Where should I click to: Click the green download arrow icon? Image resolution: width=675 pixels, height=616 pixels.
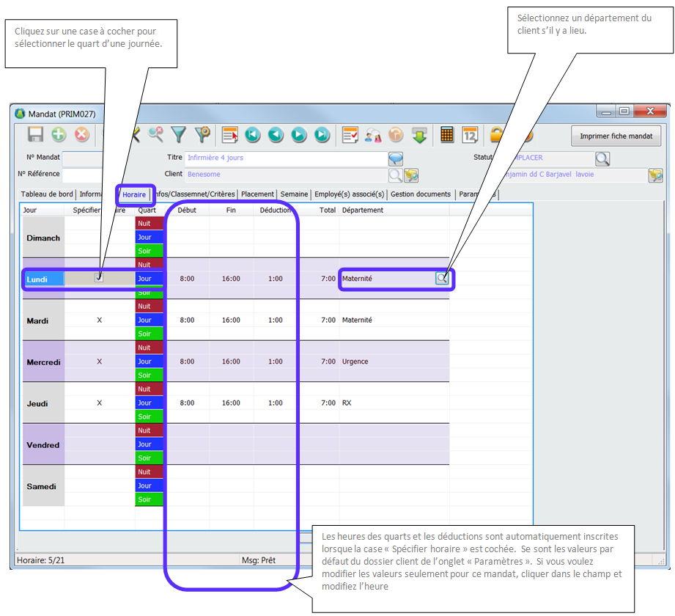419,135
